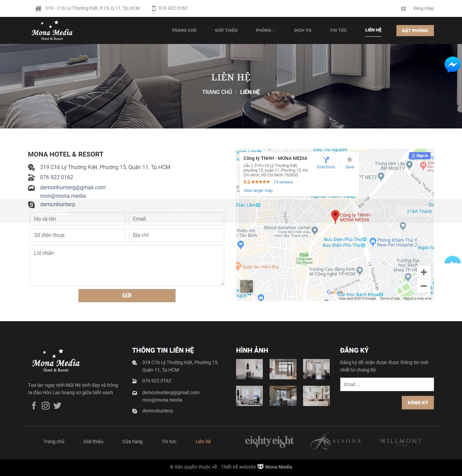The image size is (462, 476).
Task: Focus the Email field in the contact form
Action: coord(177,219)
